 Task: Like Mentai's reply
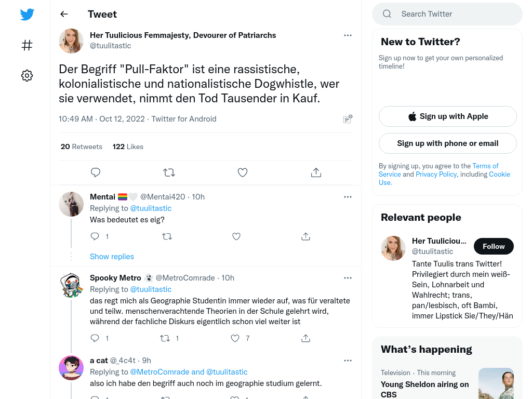[x=236, y=236]
